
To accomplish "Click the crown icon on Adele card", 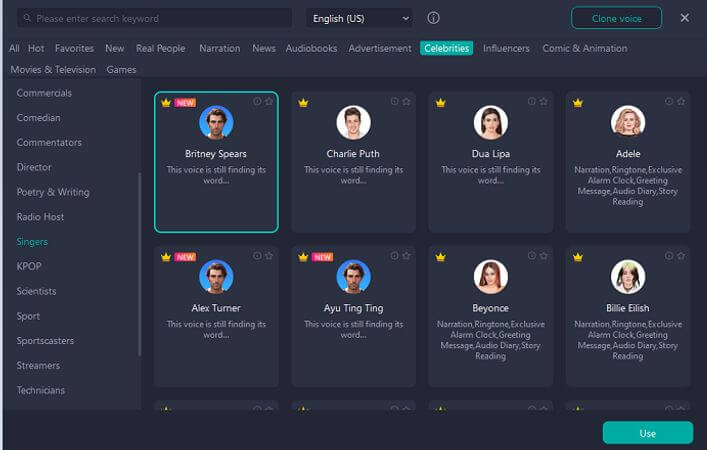I will coord(578,103).
